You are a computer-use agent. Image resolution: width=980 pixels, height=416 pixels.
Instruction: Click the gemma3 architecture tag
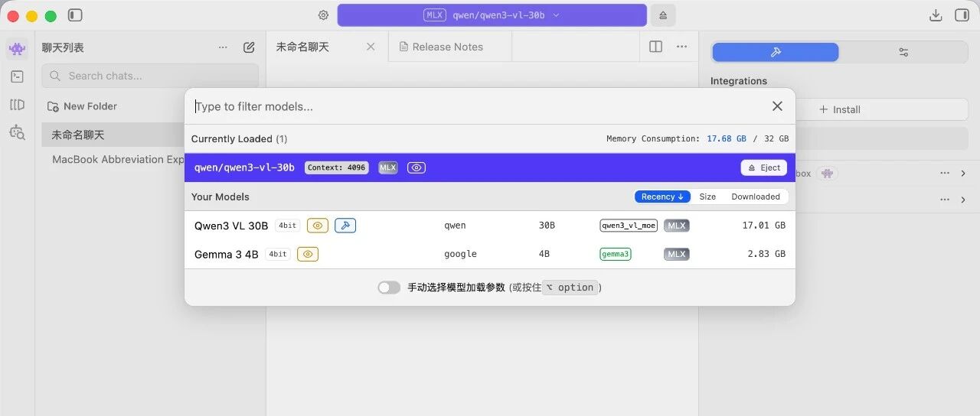(x=616, y=254)
